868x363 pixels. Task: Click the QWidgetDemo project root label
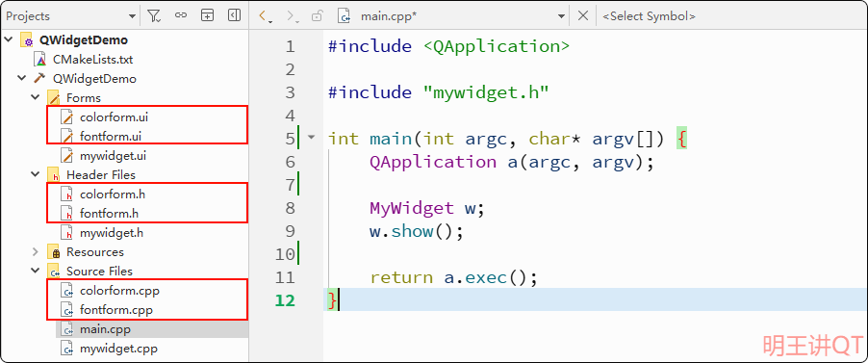84,39
